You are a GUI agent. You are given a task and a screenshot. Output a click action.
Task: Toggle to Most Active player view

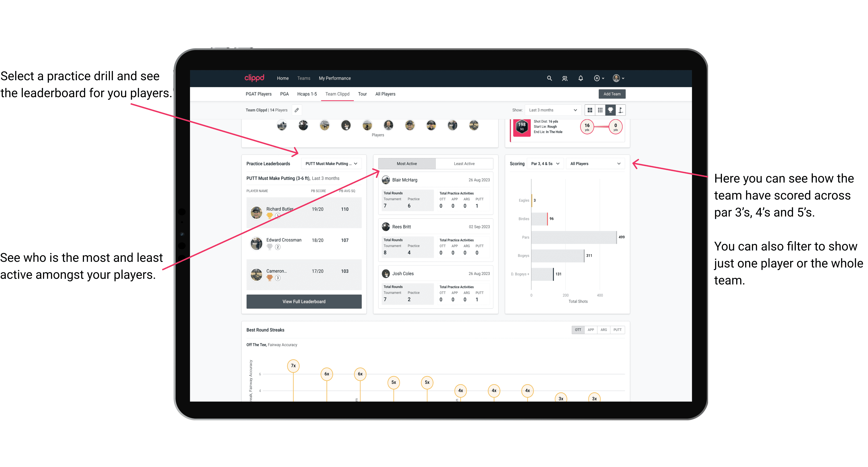[x=406, y=164]
